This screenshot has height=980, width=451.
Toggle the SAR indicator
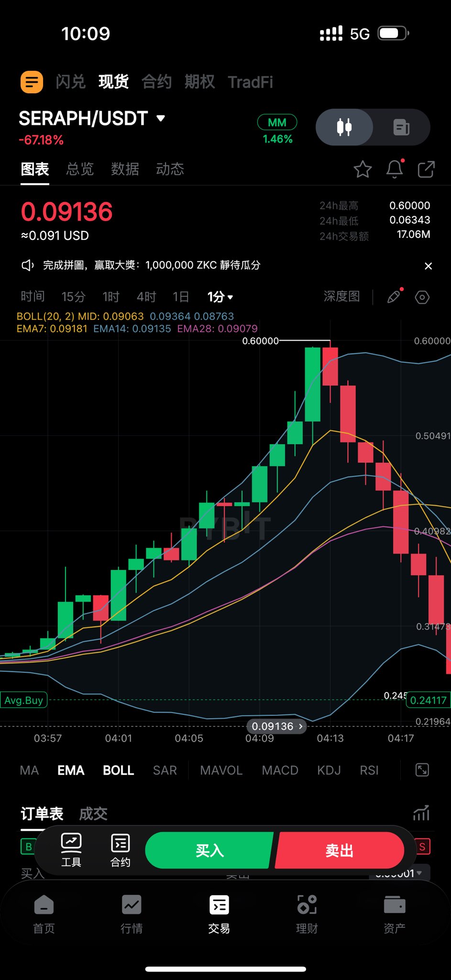coord(165,770)
